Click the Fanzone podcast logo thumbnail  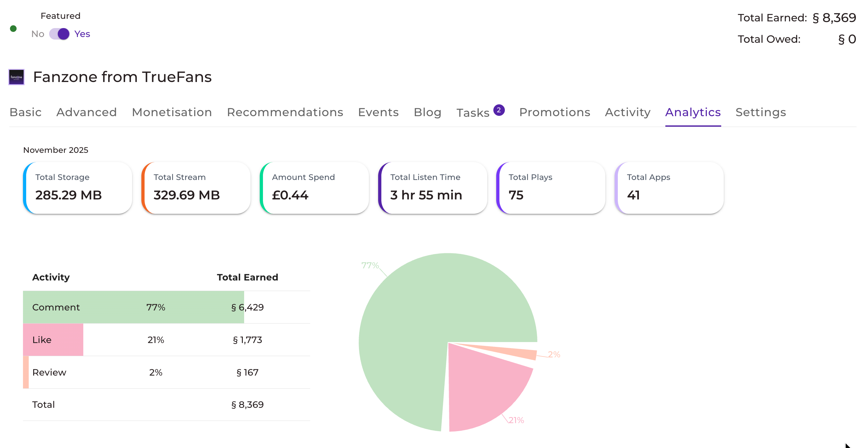(x=16, y=77)
